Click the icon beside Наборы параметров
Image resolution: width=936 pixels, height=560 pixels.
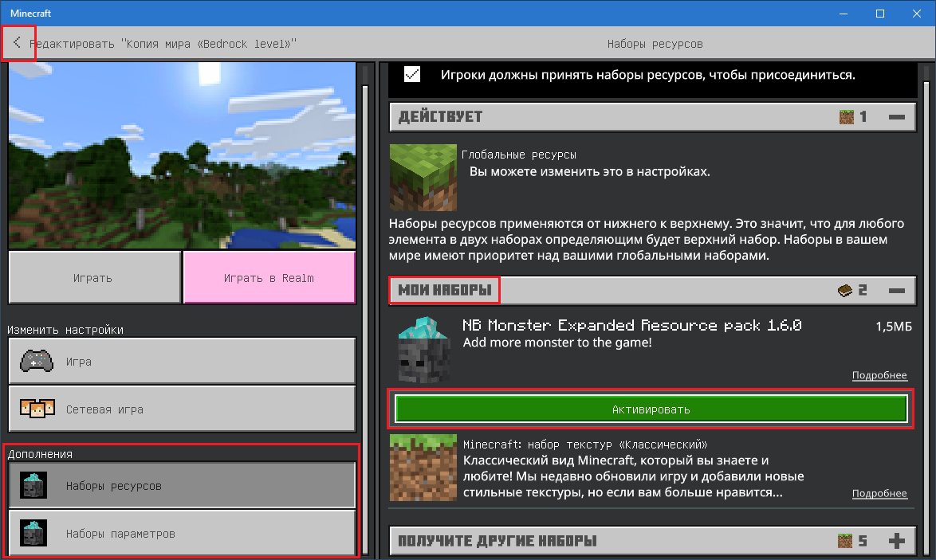point(33,533)
